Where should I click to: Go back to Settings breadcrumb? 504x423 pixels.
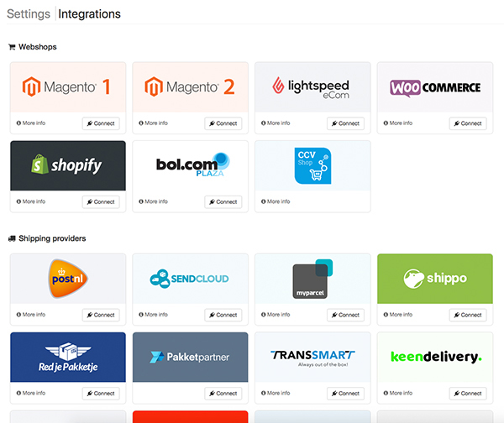click(29, 13)
